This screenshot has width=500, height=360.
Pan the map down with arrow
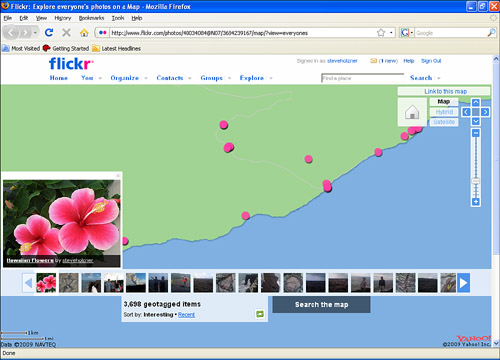476,121
